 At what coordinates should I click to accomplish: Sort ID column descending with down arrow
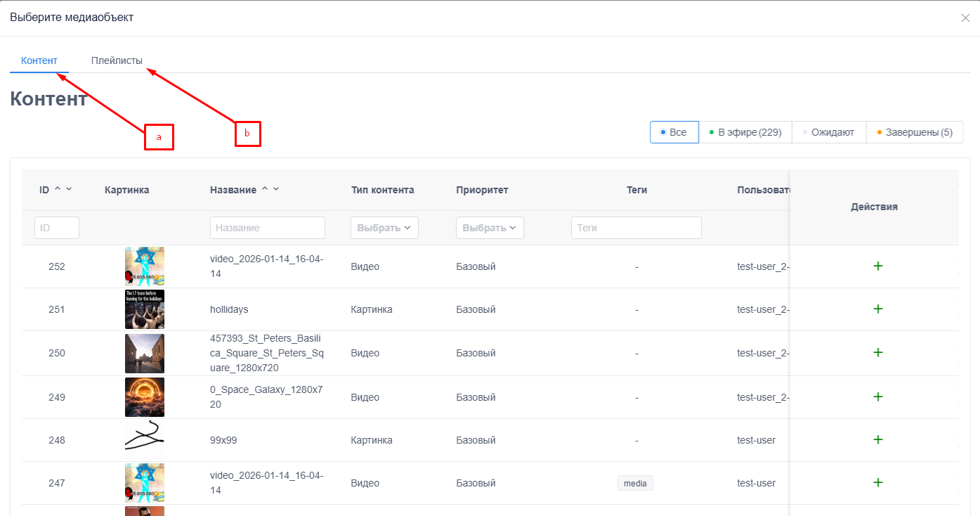tap(69, 188)
